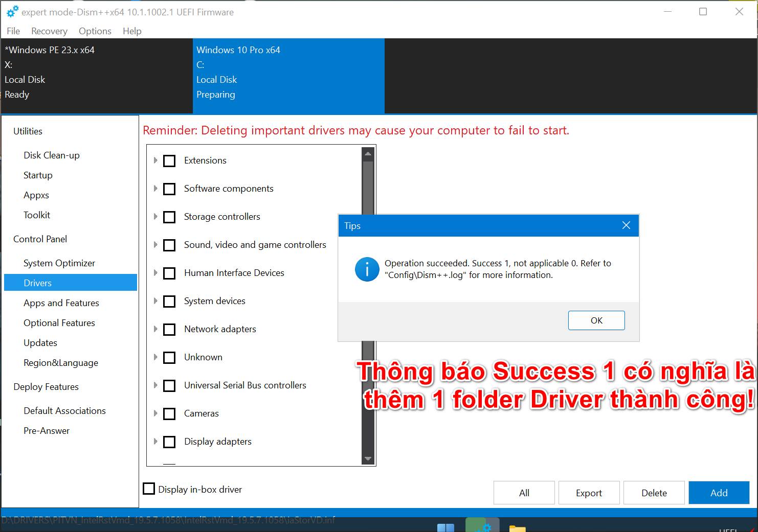Open the Options menu

[x=95, y=31]
